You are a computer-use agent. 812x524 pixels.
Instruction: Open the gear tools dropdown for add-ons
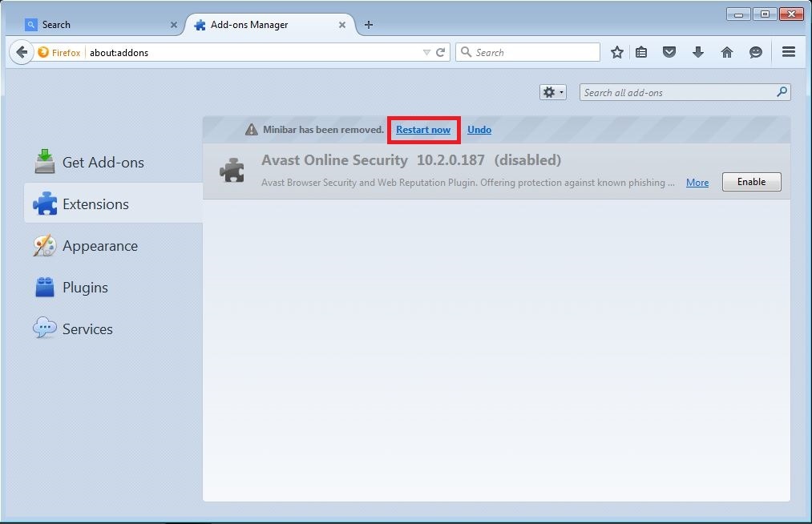(x=552, y=92)
